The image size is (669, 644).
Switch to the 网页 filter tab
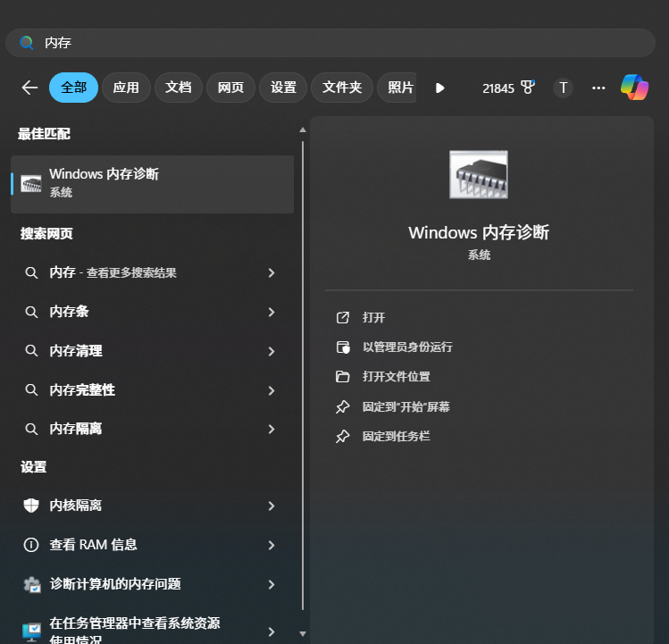pyautogui.click(x=230, y=88)
